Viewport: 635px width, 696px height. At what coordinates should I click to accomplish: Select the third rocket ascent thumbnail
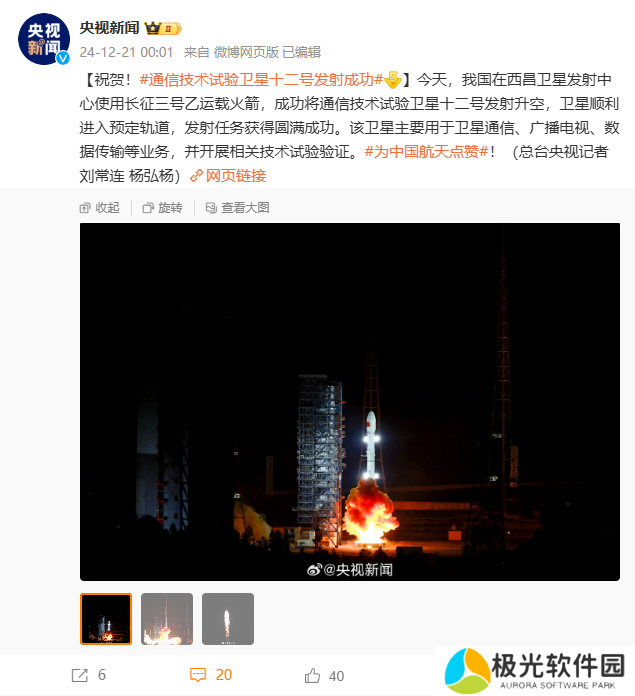coord(228,619)
